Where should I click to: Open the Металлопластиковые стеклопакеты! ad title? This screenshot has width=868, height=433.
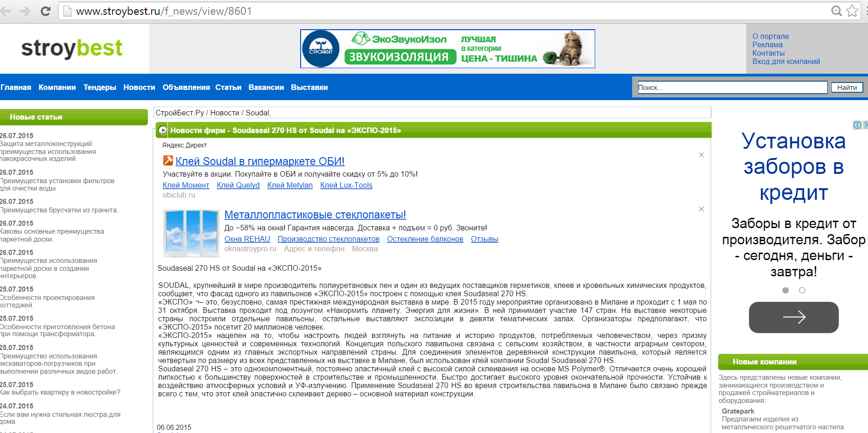click(315, 215)
